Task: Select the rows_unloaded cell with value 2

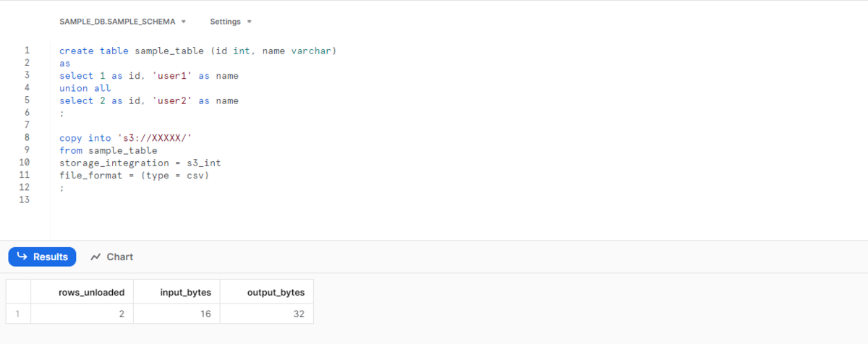Action: point(82,314)
